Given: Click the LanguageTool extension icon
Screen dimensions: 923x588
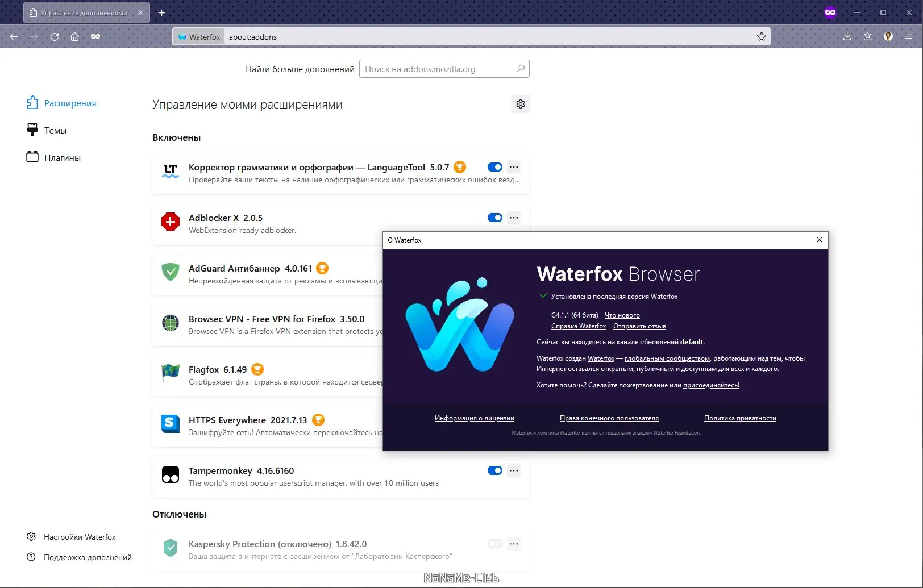Looking at the screenshot, I should pos(171,171).
